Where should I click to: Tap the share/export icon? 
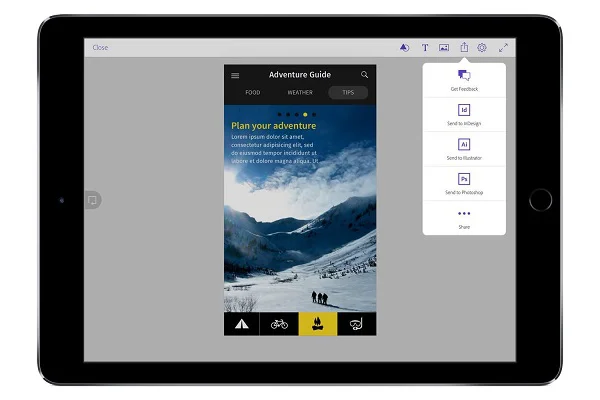464,47
